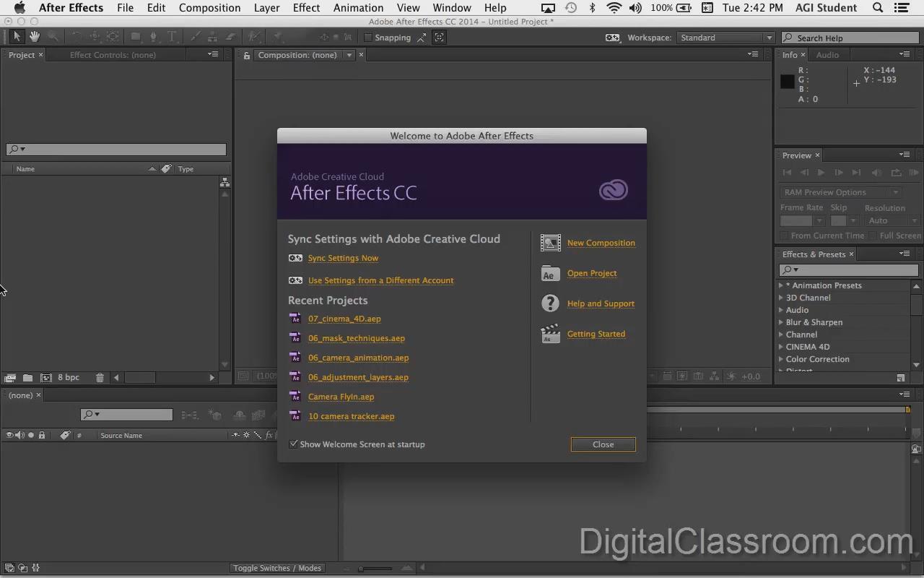Click the Getting Started clapper icon
The image size is (924, 578).
[550, 334]
